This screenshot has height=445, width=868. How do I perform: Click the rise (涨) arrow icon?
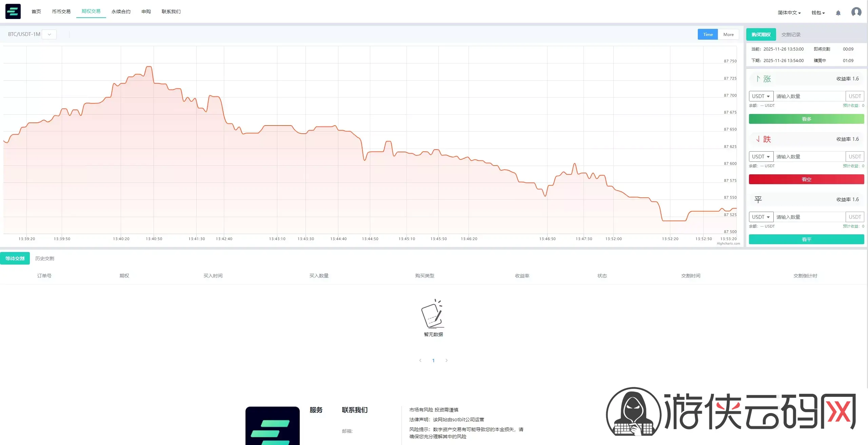758,79
